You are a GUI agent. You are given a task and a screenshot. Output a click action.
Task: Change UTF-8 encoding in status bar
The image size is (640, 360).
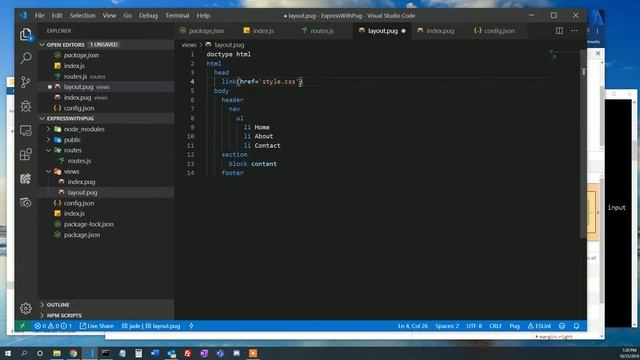click(474, 326)
